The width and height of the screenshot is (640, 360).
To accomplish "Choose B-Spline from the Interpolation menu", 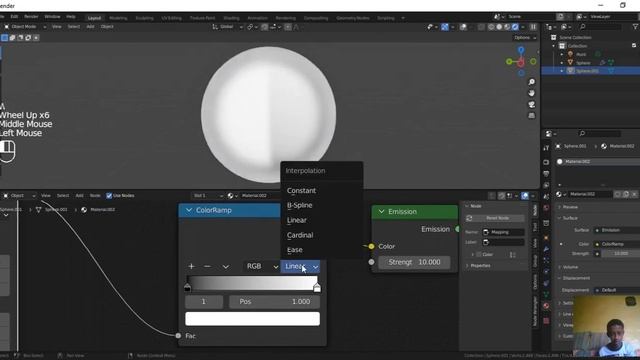I will (322, 205).
